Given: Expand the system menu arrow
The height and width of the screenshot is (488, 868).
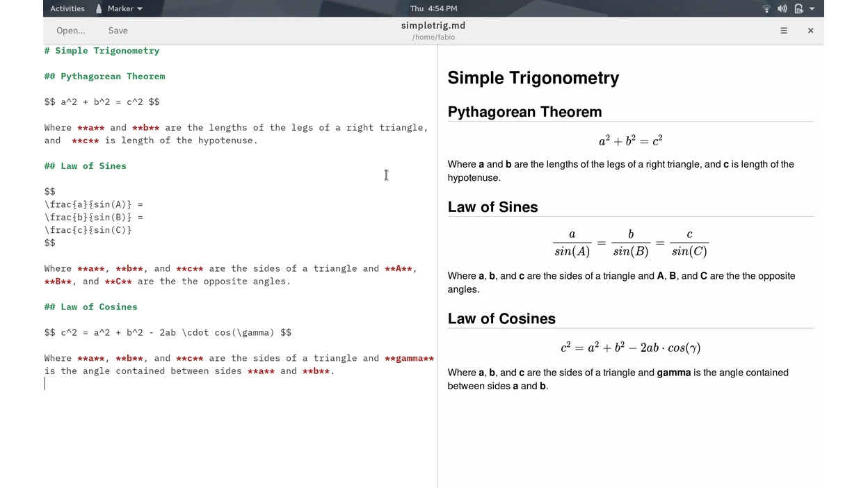Looking at the screenshot, I should [812, 9].
